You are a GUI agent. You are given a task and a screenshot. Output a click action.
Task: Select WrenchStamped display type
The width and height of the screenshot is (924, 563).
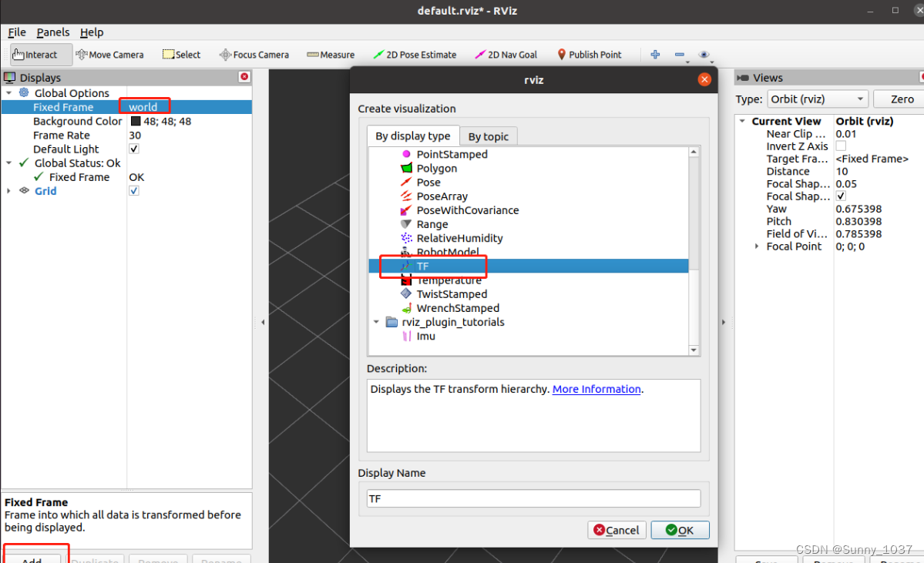point(457,308)
